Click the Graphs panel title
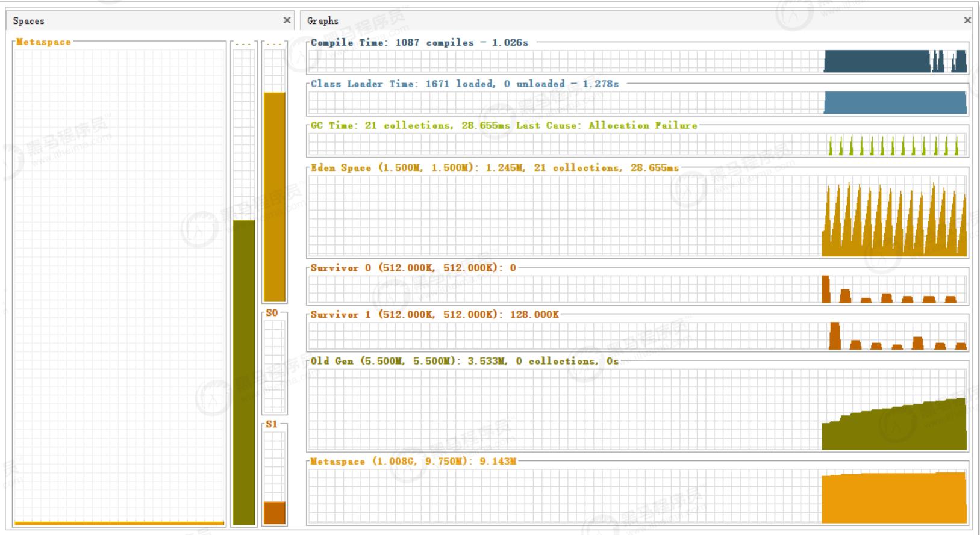Viewport: 980px width, 535px height. pos(323,21)
